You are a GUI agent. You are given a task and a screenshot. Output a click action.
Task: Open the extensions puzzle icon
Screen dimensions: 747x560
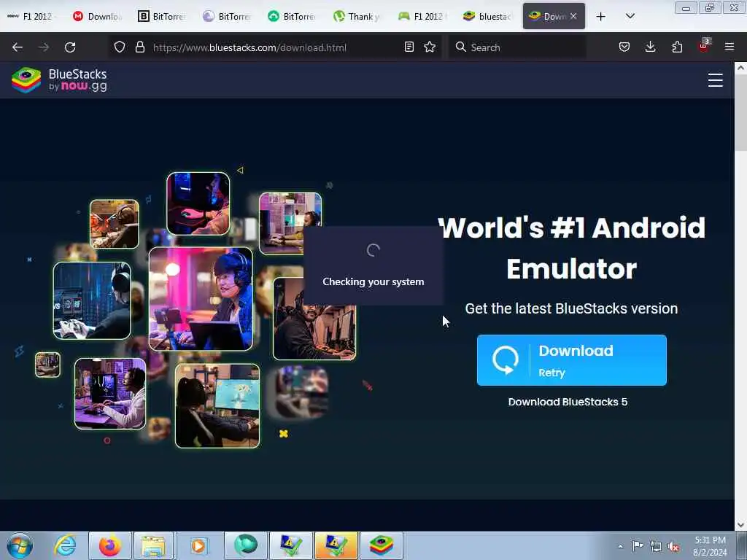pos(677,47)
